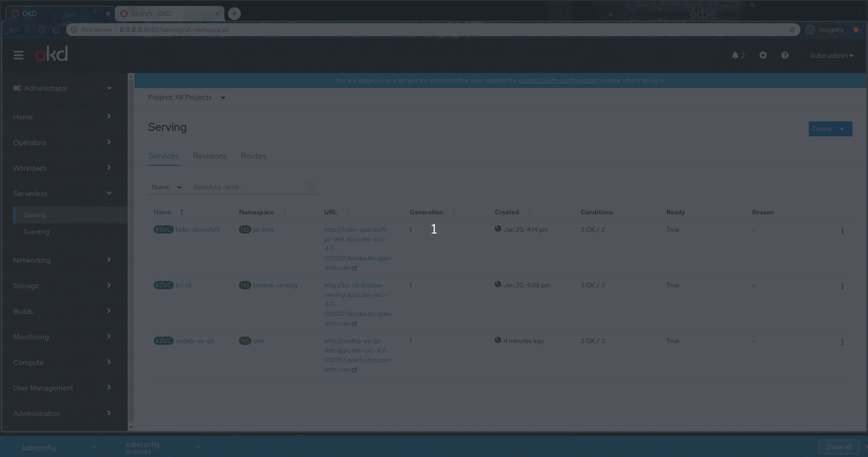Click KSVC badge of nodejs-ex-git
This screenshot has width=868, height=457.
click(x=163, y=341)
